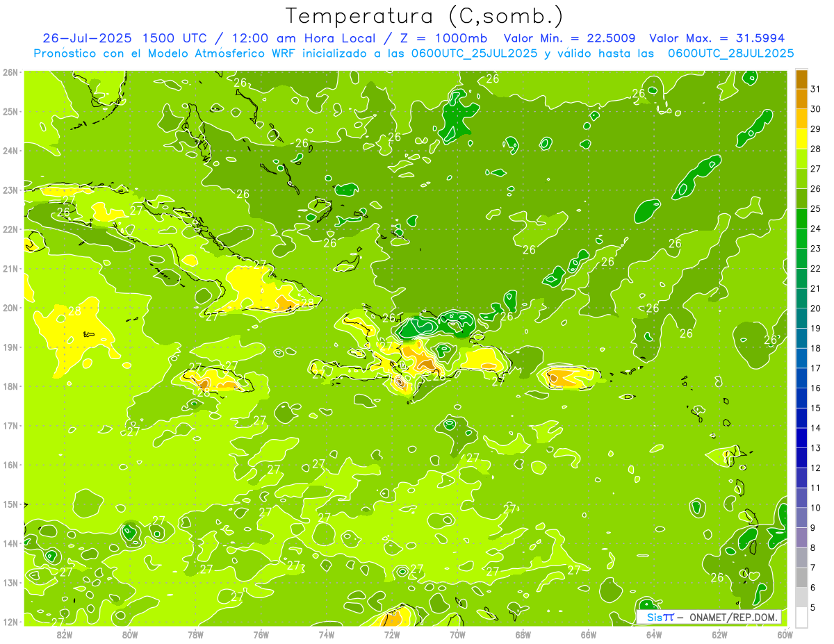Click the title 'Temperatura (C,somb.)'
This screenshot has width=834, height=644.
click(x=425, y=16)
